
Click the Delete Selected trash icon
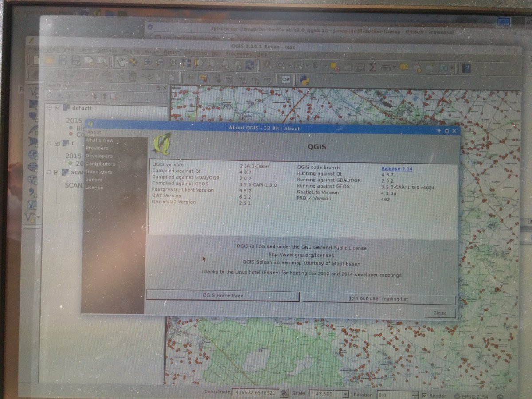(133, 77)
